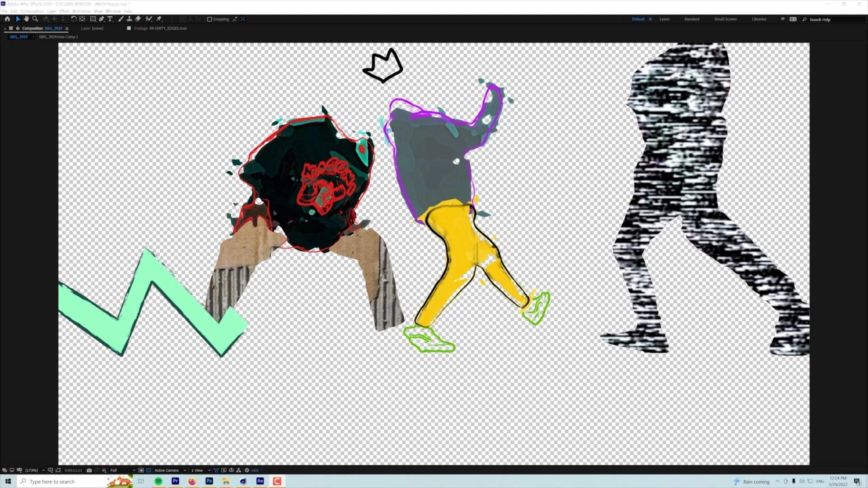The width and height of the screenshot is (868, 488).
Task: Click the Search Help field
Action: 832,19
